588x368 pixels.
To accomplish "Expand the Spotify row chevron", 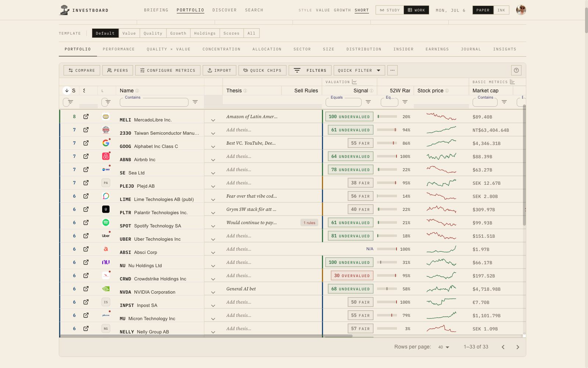I will pyautogui.click(x=213, y=226).
